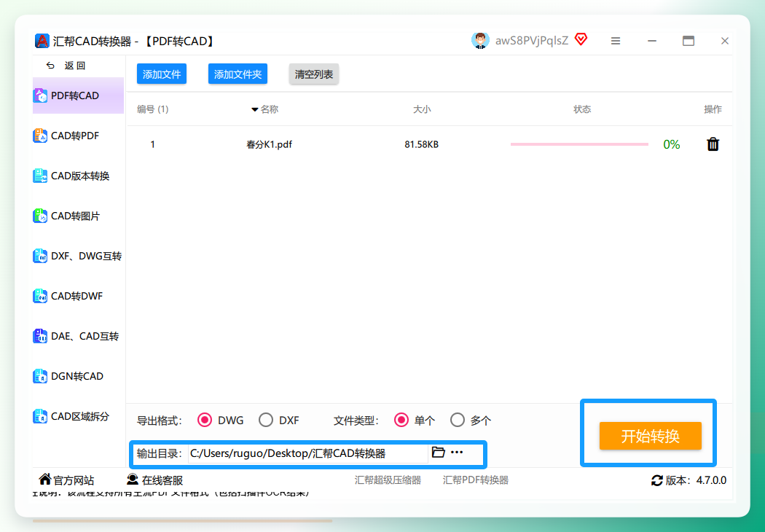Click the pink conversion progress bar

coord(580,144)
